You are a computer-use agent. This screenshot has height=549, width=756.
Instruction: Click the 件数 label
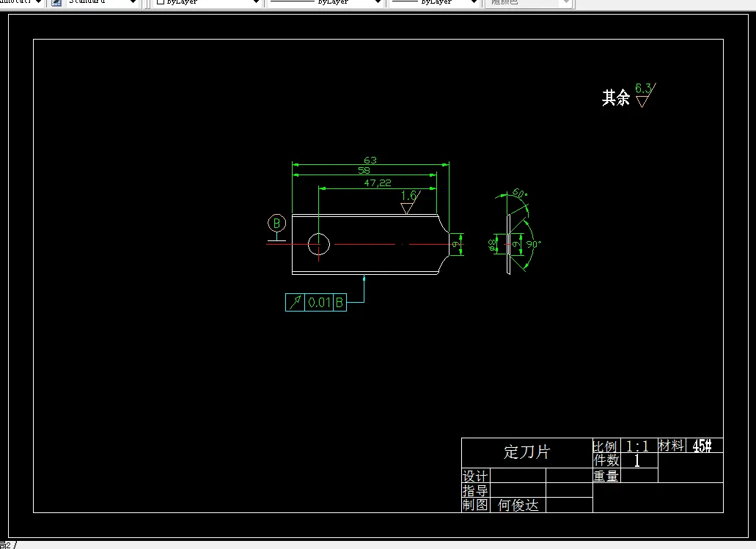[606, 460]
